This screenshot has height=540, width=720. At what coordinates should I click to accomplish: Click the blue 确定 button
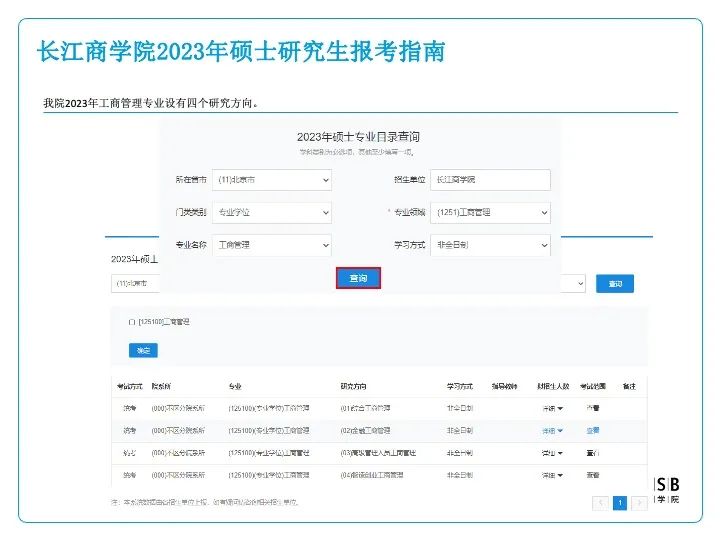click(143, 350)
